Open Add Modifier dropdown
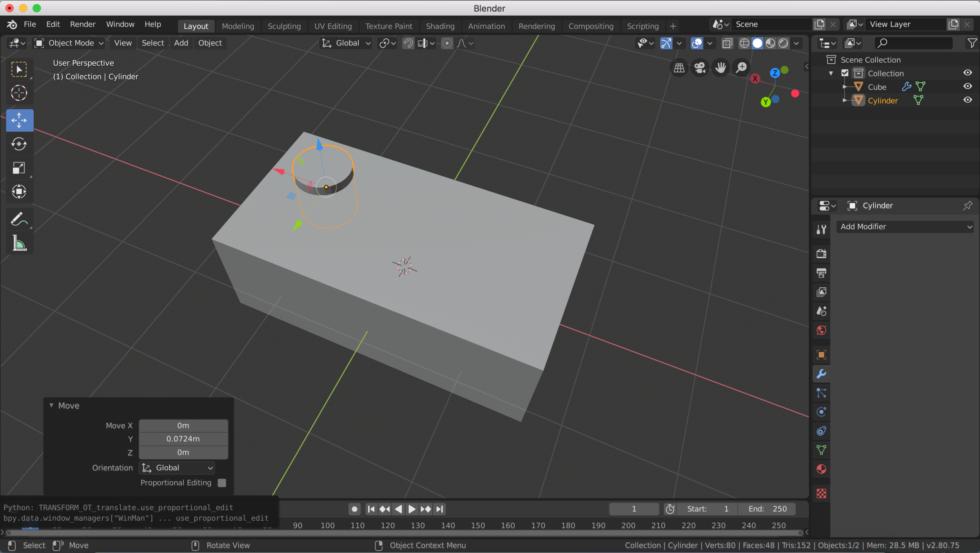The width and height of the screenshot is (980, 553). pos(905,227)
